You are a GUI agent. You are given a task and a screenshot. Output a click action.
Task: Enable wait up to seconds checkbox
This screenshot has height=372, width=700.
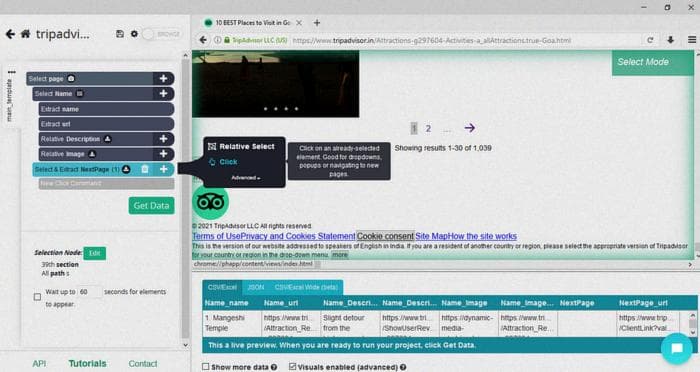click(38, 297)
